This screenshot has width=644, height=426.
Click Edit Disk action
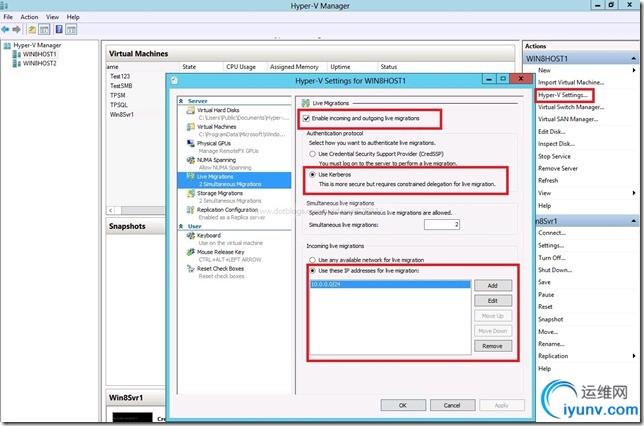(x=552, y=131)
